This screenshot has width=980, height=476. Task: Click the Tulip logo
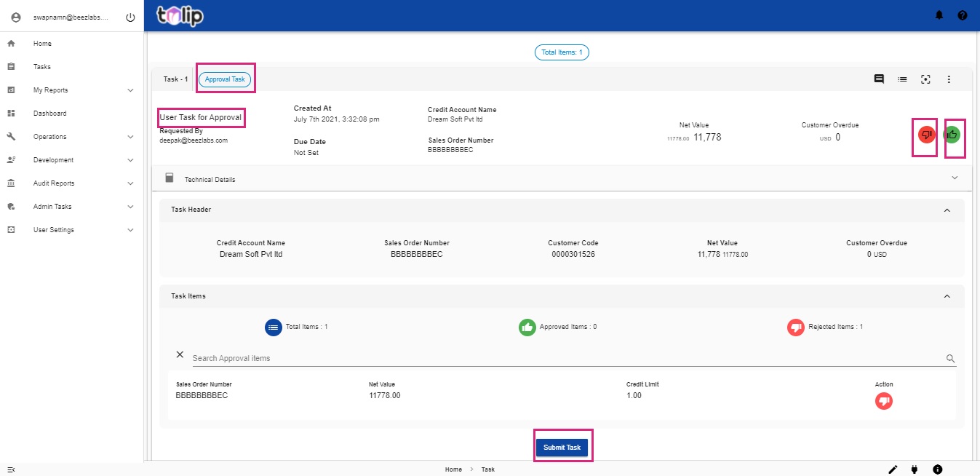[x=180, y=15]
